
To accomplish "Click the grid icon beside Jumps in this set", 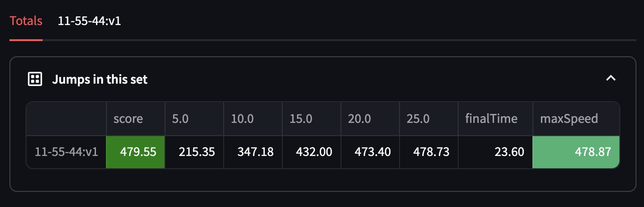I will (x=35, y=79).
